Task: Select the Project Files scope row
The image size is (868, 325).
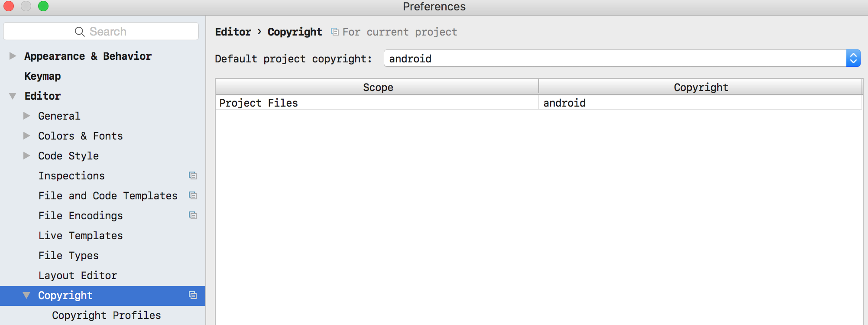Action: tap(377, 103)
